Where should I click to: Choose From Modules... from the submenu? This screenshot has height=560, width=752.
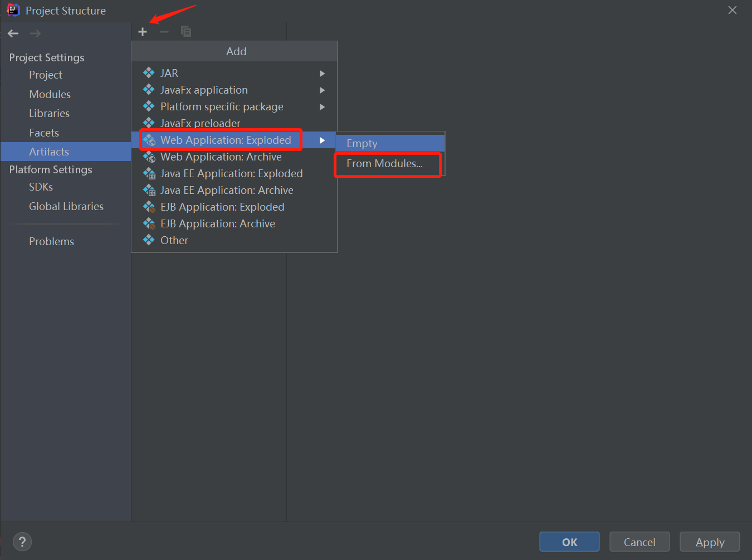coord(390,163)
